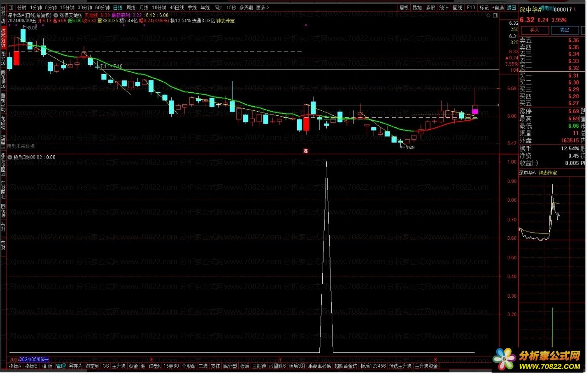Click the small window icon before 分时
The width and height of the screenshot is (588, 374).
tap(12, 8)
